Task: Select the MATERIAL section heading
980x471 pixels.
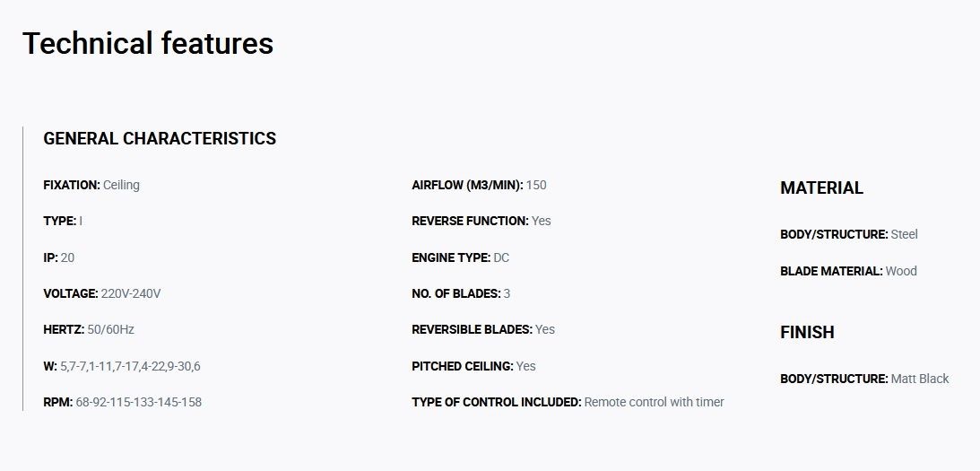Action: 821,188
